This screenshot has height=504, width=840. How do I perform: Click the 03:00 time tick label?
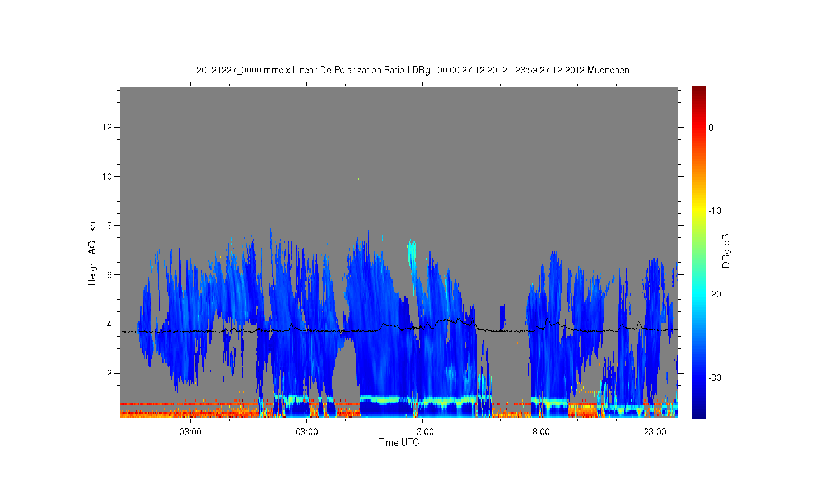(190, 432)
